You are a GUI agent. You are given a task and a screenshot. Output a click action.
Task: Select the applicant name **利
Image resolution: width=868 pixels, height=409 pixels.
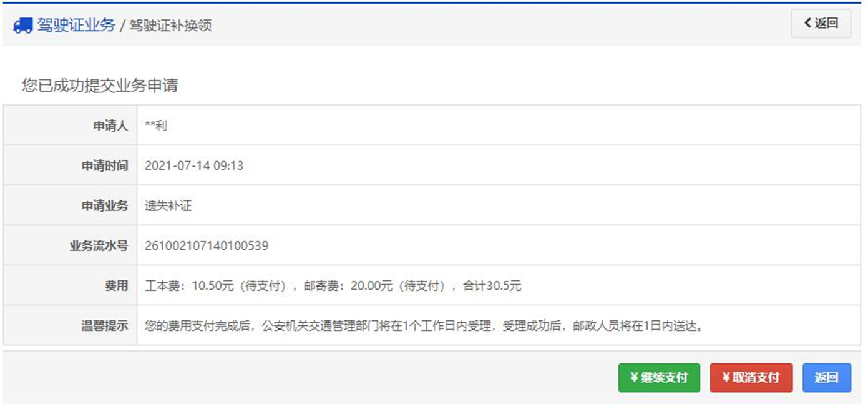click(x=156, y=126)
